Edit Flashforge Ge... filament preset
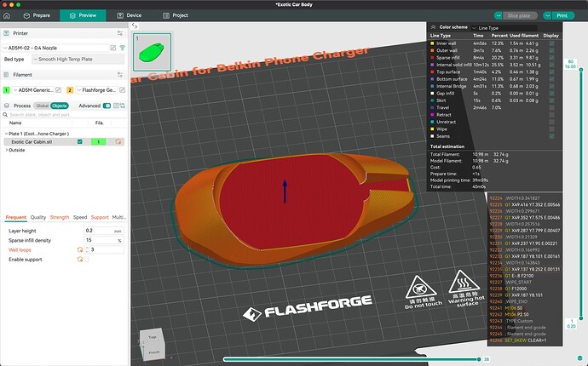588x366 pixels. coord(122,90)
